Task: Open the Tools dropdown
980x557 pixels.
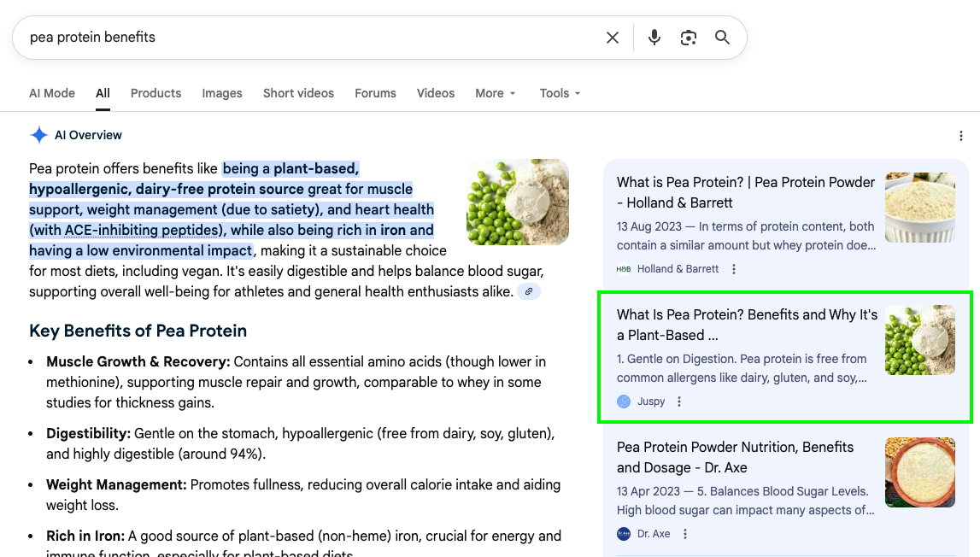Action: (x=560, y=93)
